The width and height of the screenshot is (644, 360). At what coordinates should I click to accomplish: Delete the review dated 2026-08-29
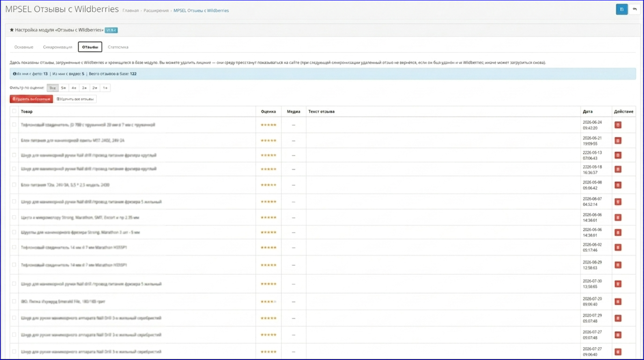coord(618,265)
